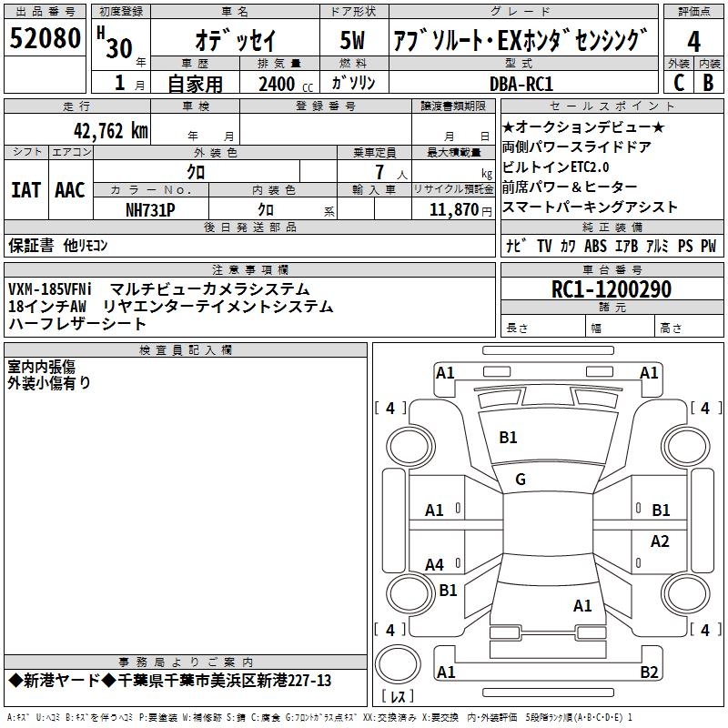The height and width of the screenshot is (728, 728).
Task: Click the note リヤエンターテイメントシステム
Action: [217, 307]
